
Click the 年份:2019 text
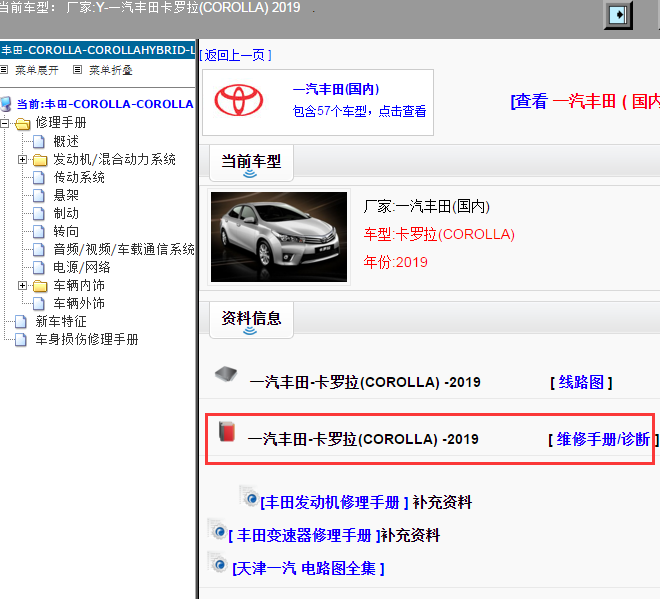pos(395,262)
